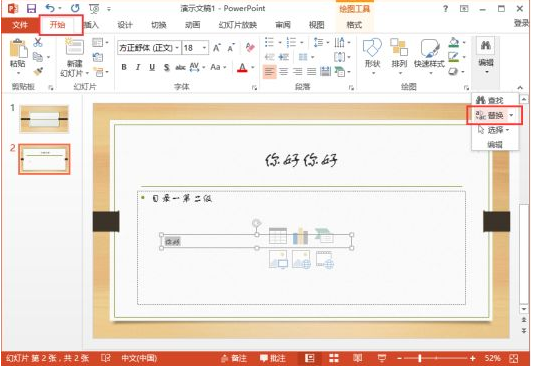
Task: Move the zoom slider handle
Action: pos(420,358)
